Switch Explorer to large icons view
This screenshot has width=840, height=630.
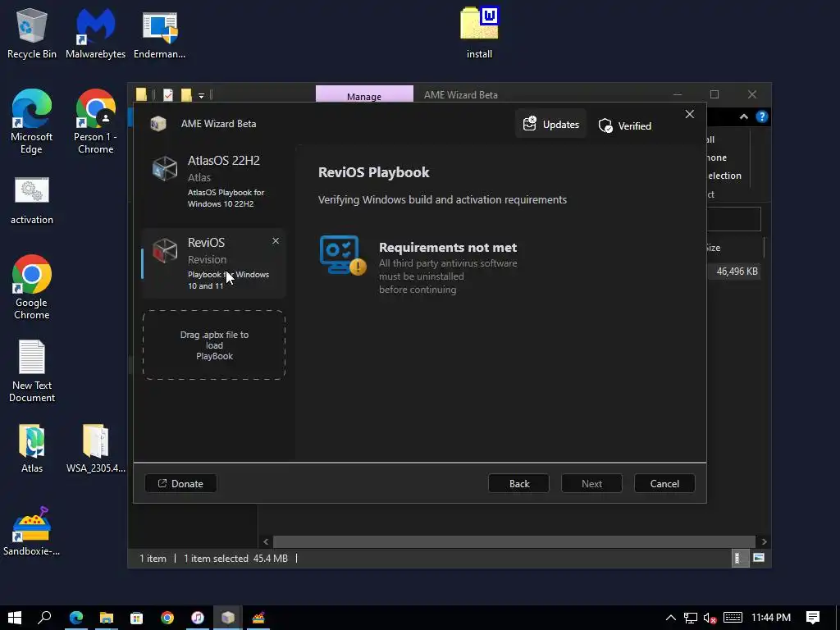(x=759, y=558)
